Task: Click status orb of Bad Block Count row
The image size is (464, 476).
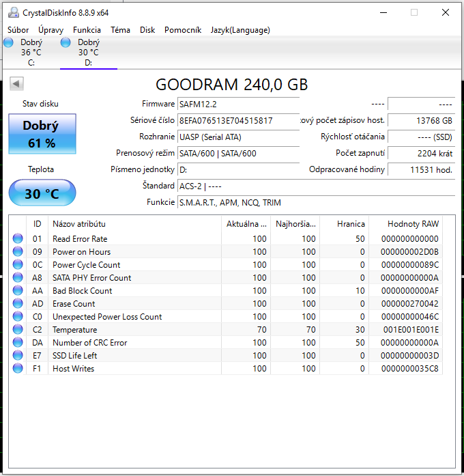Action: coord(18,290)
